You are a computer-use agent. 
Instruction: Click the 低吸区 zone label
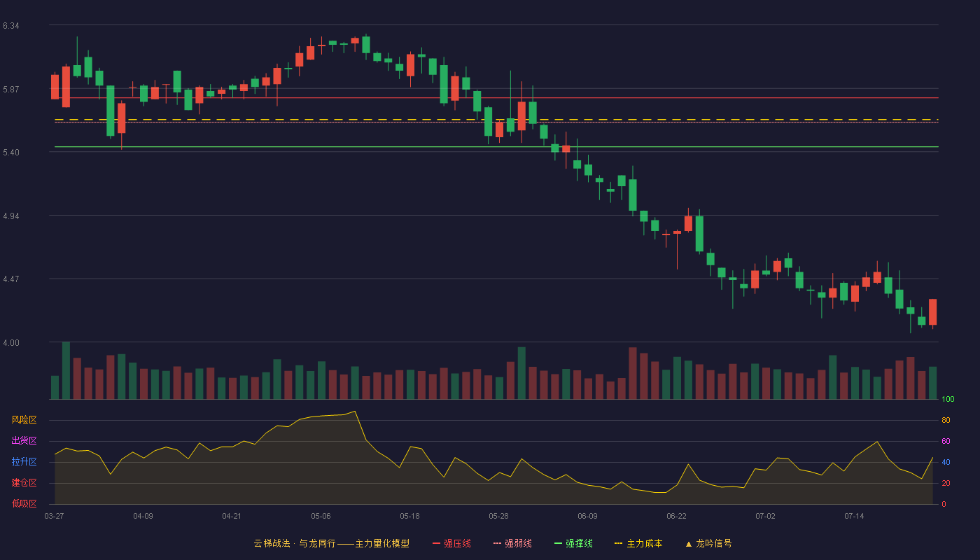24,503
